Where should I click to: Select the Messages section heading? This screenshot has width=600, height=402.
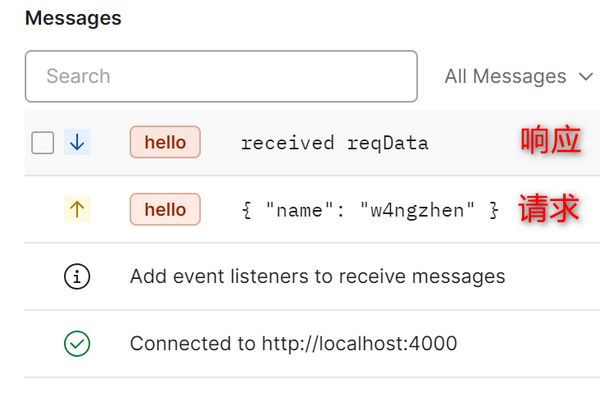click(73, 19)
